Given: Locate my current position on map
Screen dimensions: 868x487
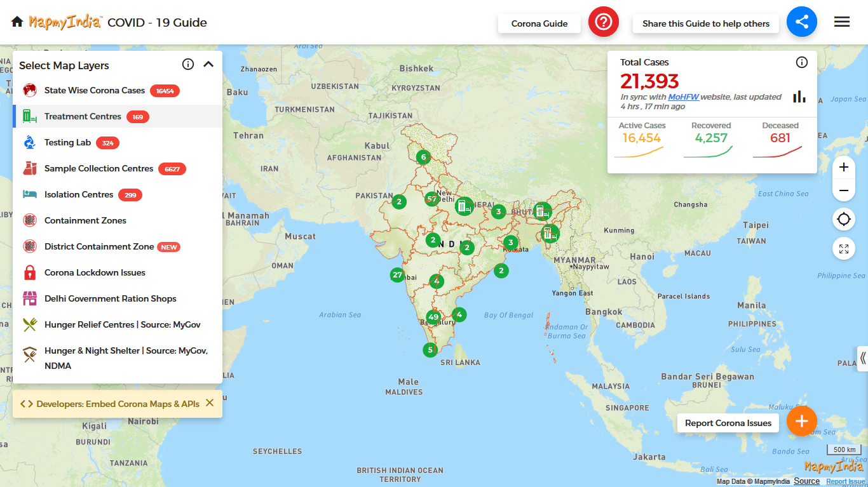Looking at the screenshot, I should pyautogui.click(x=844, y=220).
